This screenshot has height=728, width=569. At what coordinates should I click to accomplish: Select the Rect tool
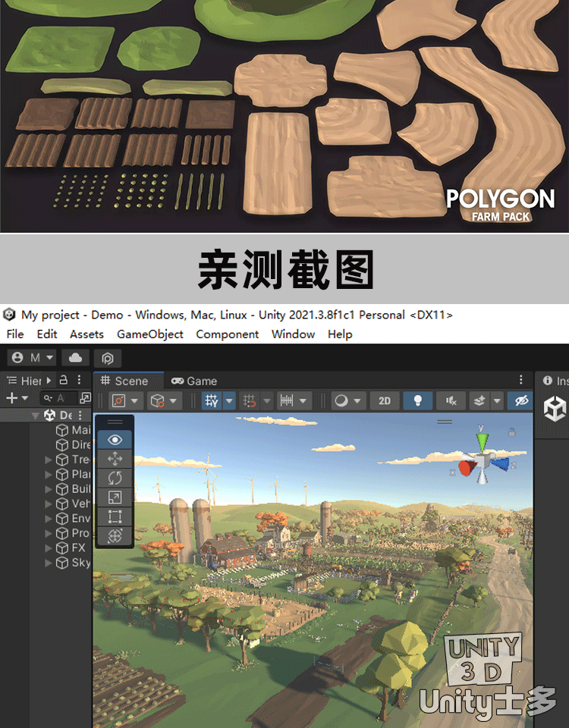click(115, 516)
